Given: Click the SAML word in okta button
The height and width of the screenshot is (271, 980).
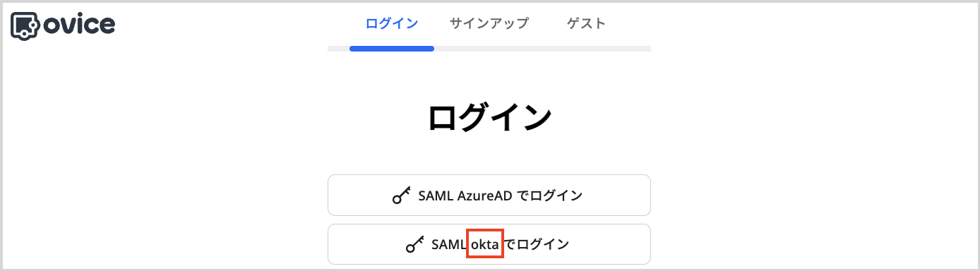Looking at the screenshot, I should pyautogui.click(x=449, y=244).
